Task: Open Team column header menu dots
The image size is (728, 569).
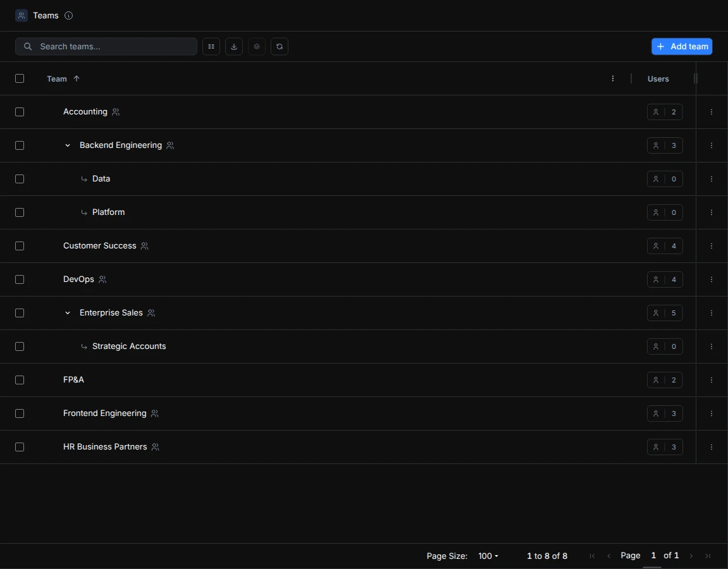Action: pos(613,78)
